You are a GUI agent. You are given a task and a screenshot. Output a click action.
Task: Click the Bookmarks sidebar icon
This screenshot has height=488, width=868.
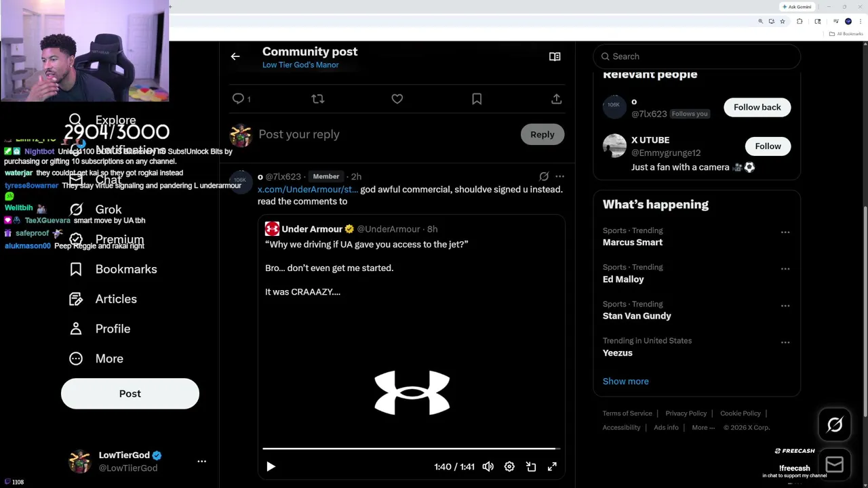[x=76, y=269]
